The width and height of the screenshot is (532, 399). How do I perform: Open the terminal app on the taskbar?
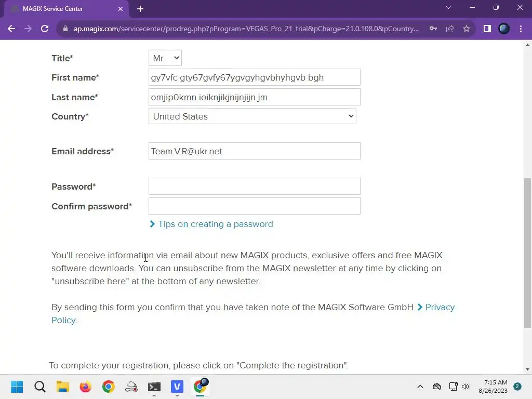[x=154, y=387]
